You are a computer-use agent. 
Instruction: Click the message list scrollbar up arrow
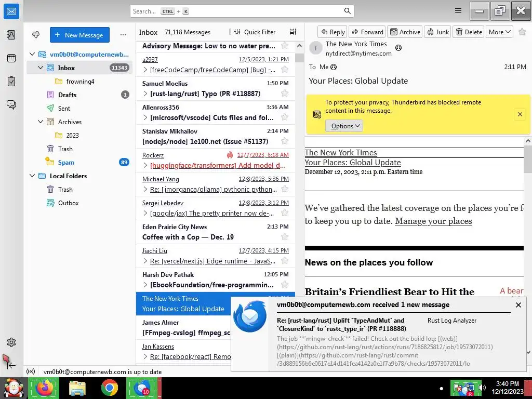point(299,46)
